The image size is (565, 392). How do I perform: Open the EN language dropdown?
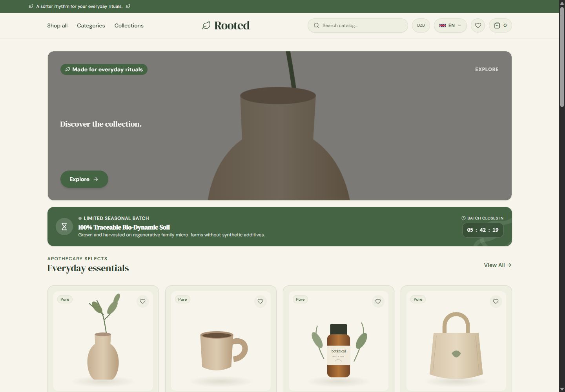[x=450, y=25]
